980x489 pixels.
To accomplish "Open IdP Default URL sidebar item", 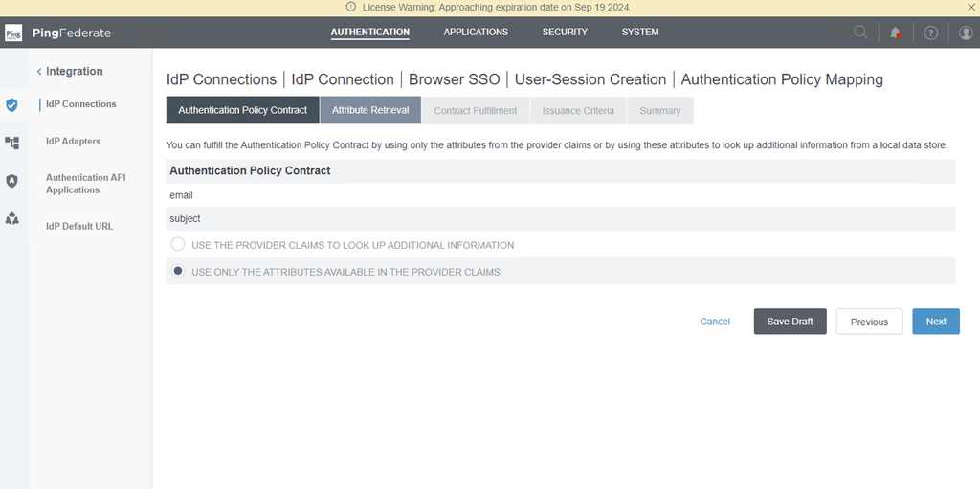I will click(x=79, y=227).
